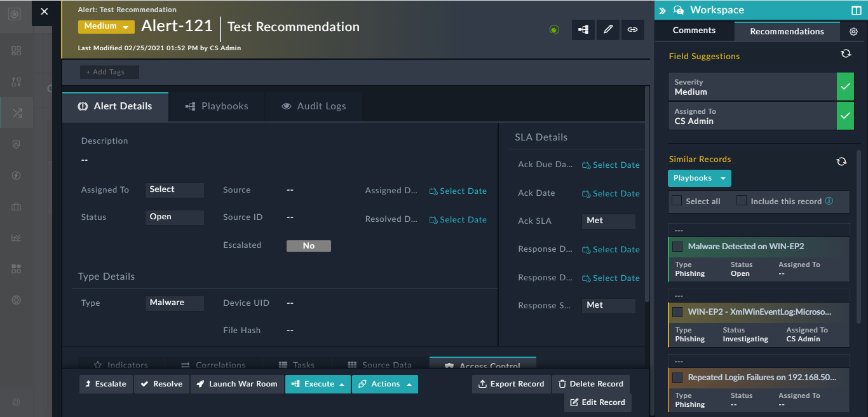Viewport: 868px width, 417px height.
Task: Switch to the Alert Details tab
Action: click(x=115, y=107)
